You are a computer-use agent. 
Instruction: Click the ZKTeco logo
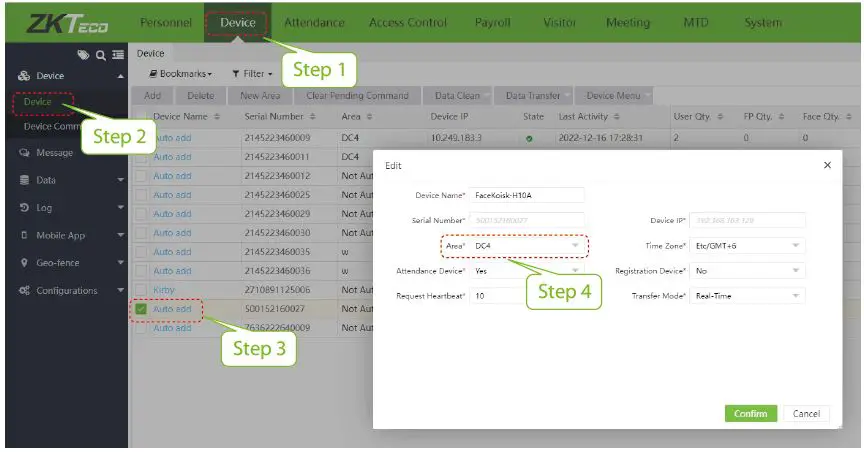pyautogui.click(x=67, y=23)
